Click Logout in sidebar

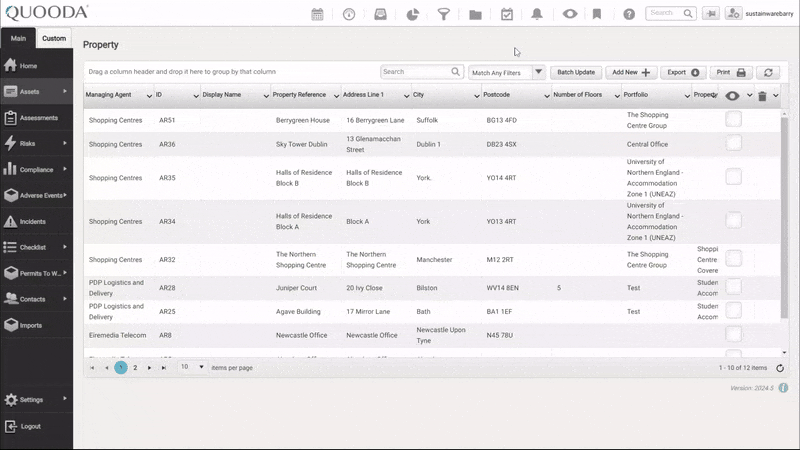(36, 426)
